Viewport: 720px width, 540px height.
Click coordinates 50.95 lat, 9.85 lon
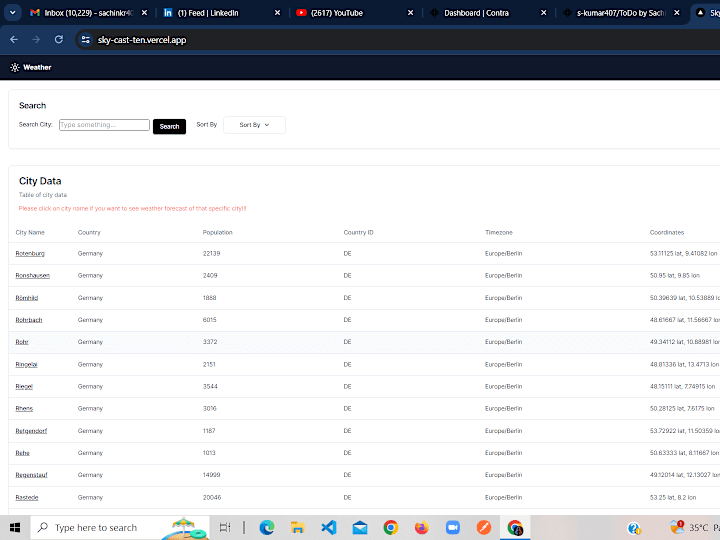[675, 276]
